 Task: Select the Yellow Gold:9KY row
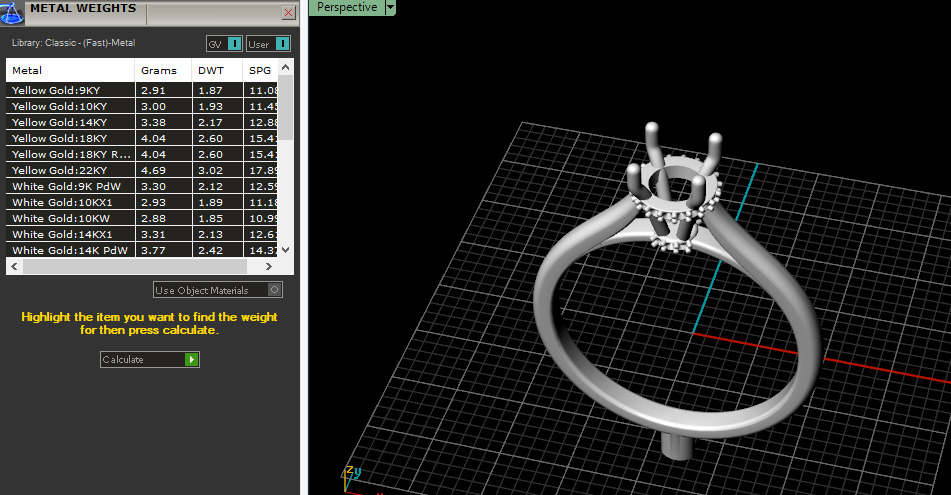(x=142, y=90)
